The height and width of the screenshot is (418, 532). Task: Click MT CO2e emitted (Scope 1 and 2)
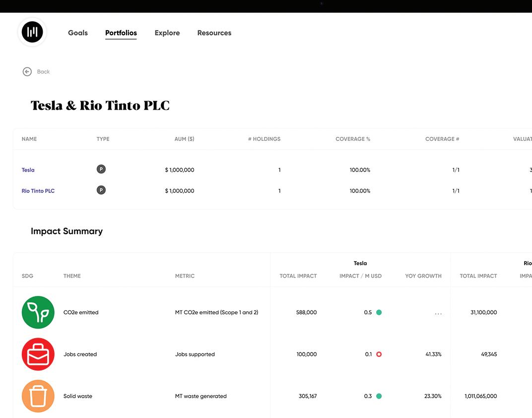(216, 312)
